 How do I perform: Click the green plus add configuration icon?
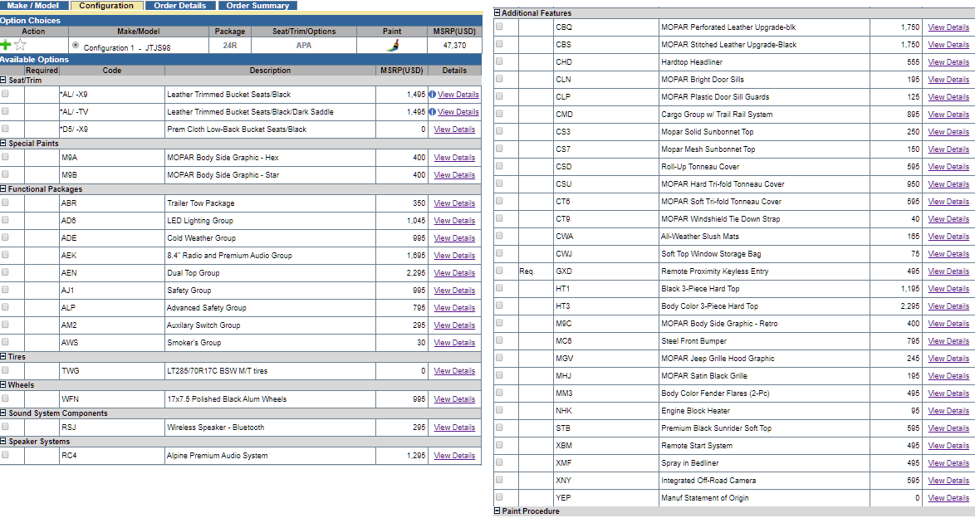[x=6, y=45]
